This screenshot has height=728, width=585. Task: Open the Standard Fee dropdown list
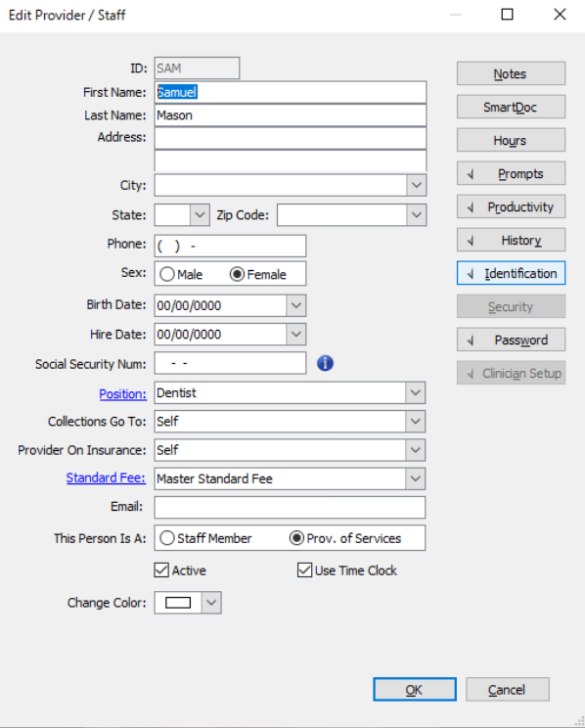(x=416, y=478)
